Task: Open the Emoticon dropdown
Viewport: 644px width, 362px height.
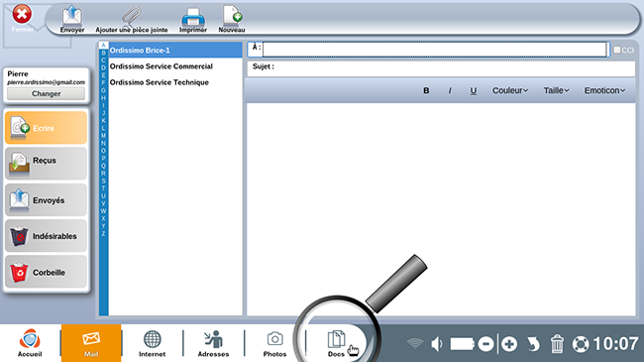Action: pos(604,90)
